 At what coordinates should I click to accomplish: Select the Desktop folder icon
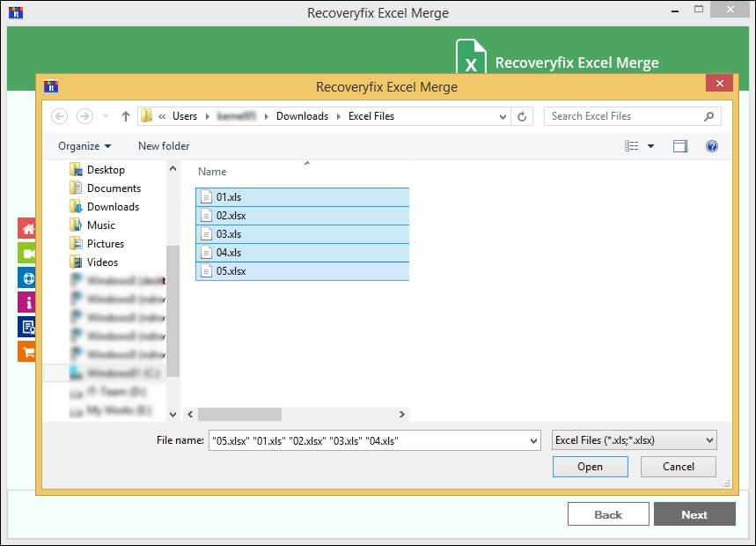(76, 170)
